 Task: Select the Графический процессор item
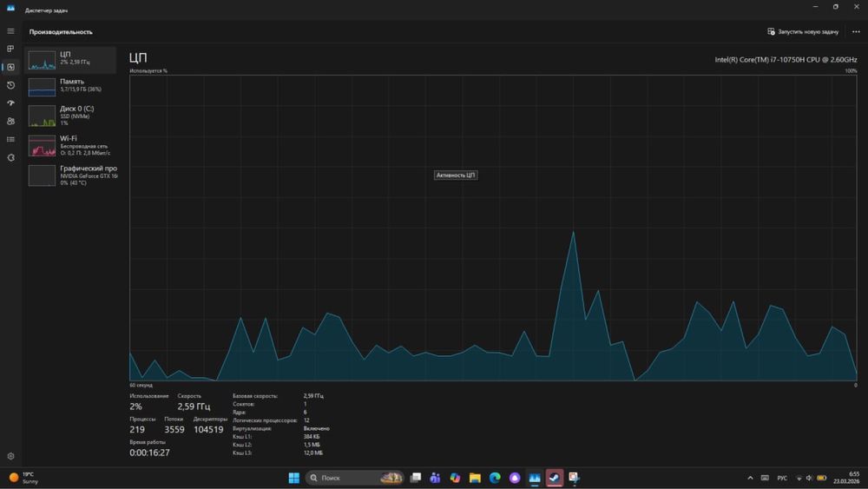[70, 175]
